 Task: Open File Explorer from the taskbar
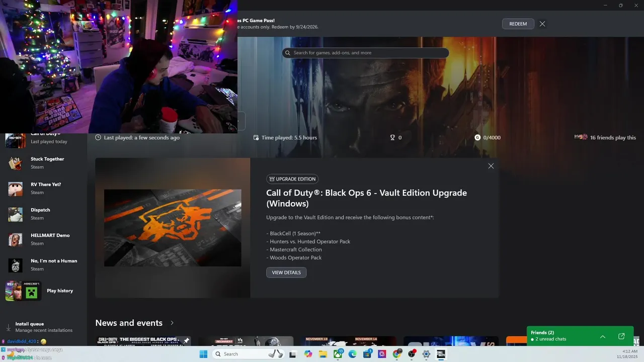point(323,354)
